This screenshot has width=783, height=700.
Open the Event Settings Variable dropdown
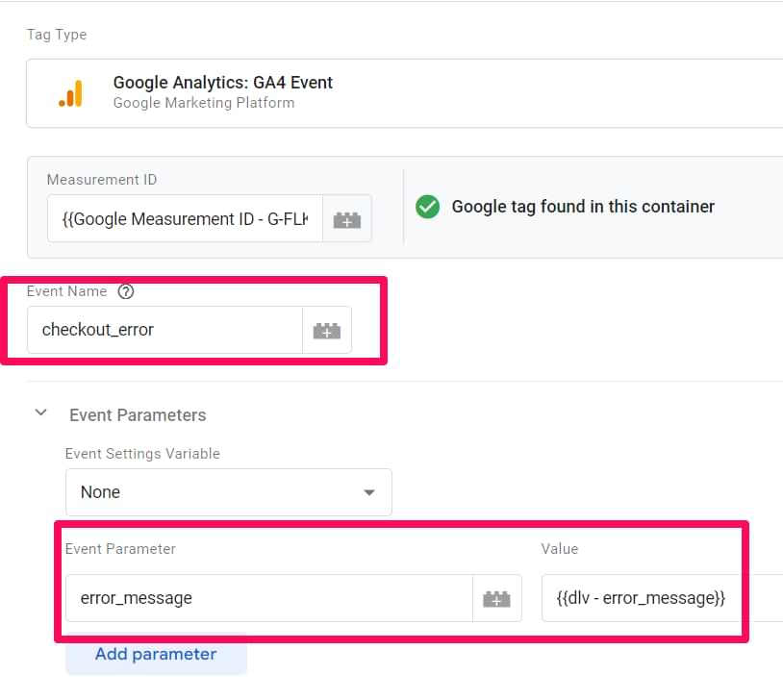(x=228, y=492)
